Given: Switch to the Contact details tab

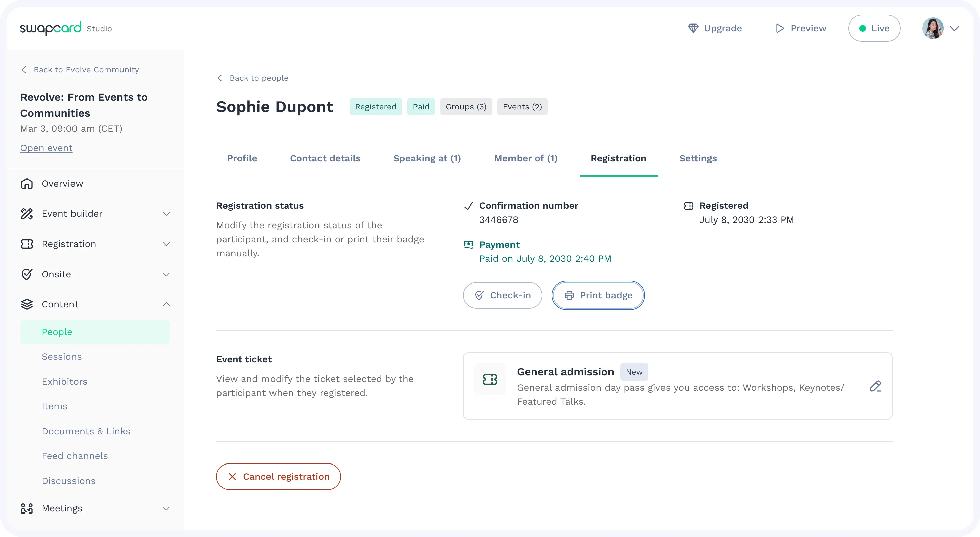Looking at the screenshot, I should tap(325, 158).
